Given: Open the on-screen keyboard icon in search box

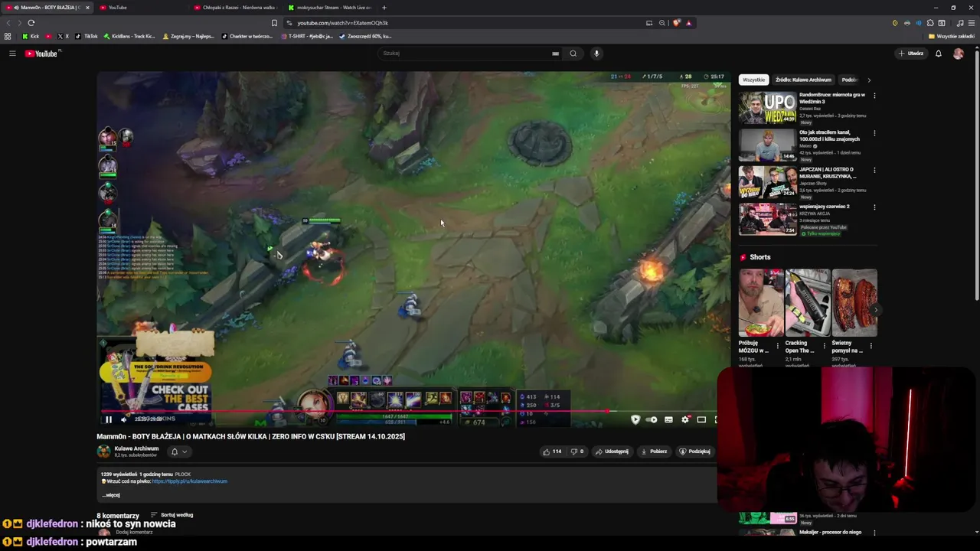Looking at the screenshot, I should tap(555, 54).
